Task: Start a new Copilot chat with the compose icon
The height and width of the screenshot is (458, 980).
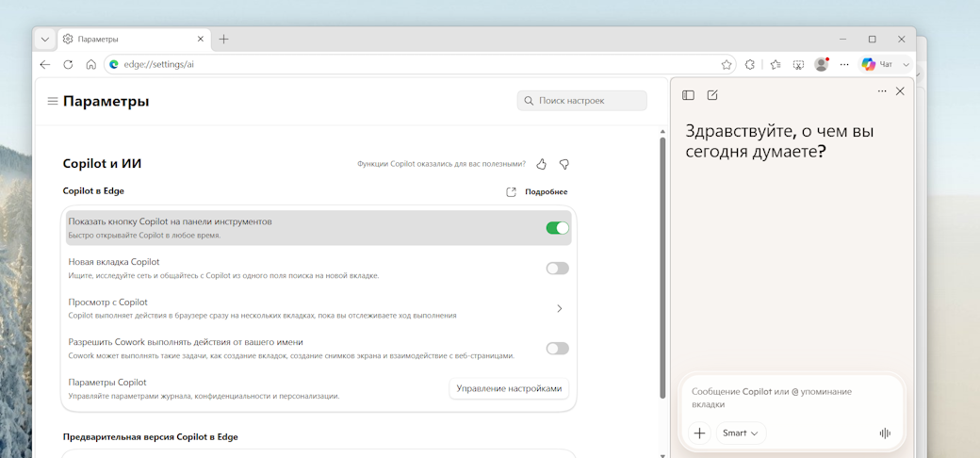Action: tap(712, 95)
